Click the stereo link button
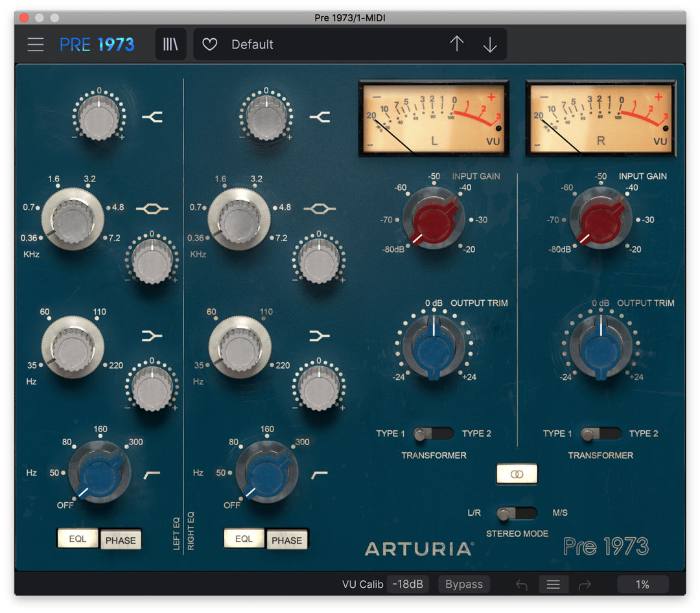 pyautogui.click(x=517, y=474)
